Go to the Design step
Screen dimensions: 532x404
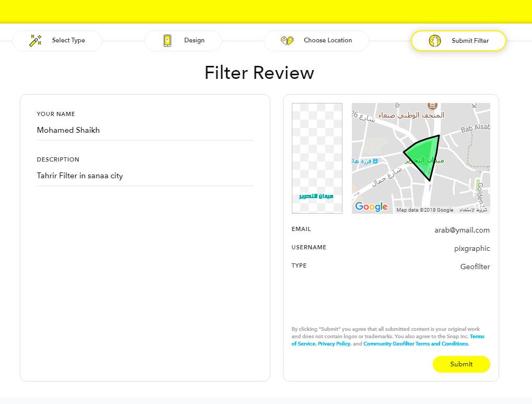(183, 40)
